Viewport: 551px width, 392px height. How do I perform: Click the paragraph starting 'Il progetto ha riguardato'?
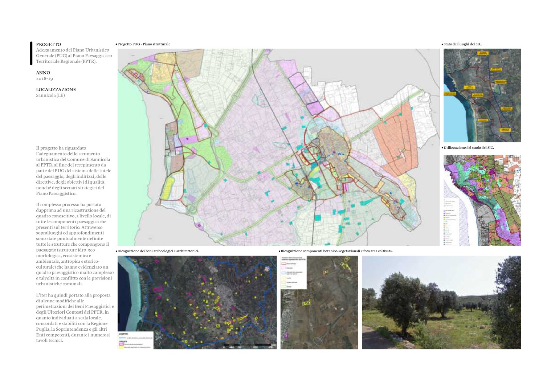tap(74, 171)
